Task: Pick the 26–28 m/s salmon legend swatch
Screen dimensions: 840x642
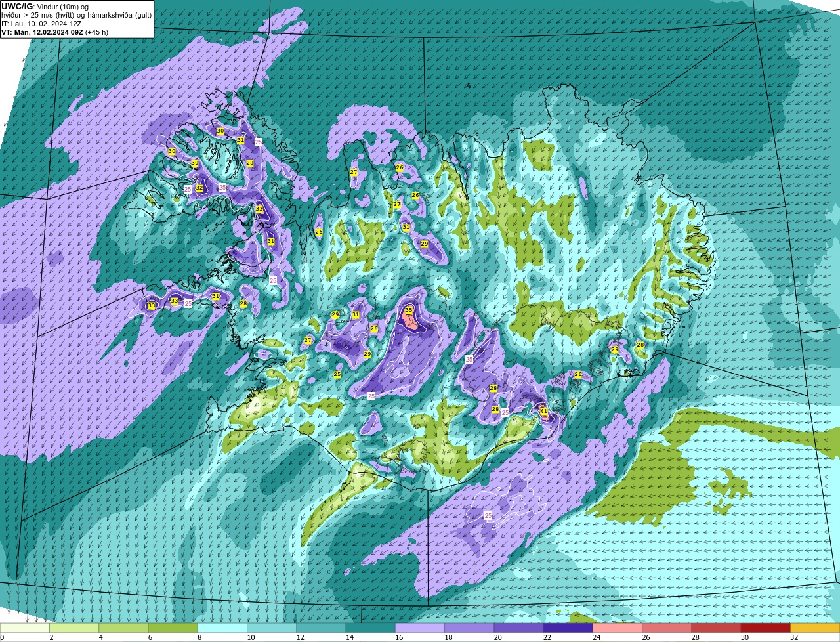Action: pos(667,628)
